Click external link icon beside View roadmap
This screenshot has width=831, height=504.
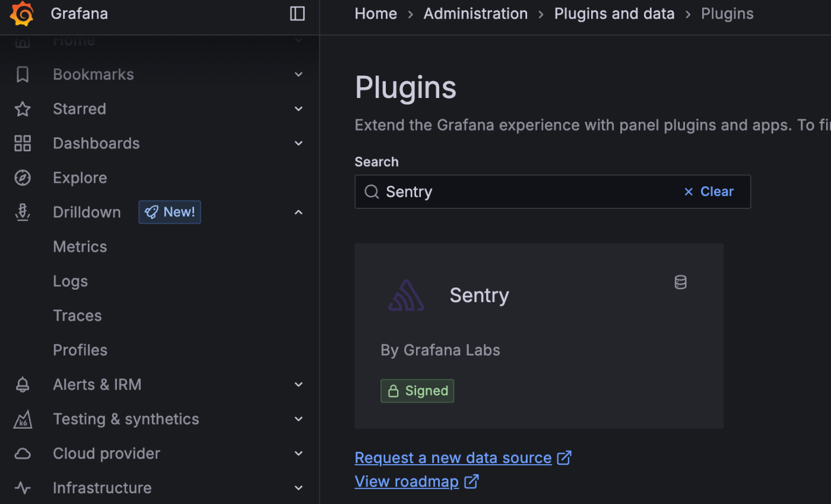(471, 481)
